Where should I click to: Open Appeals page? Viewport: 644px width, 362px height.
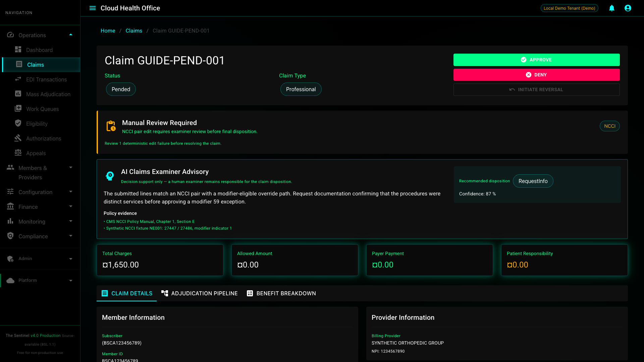[x=41, y=153]
